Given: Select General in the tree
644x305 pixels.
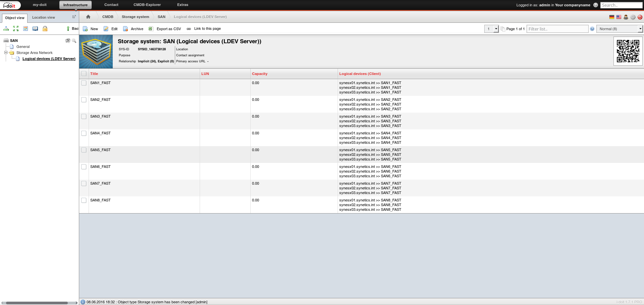Looking at the screenshot, I should [x=23, y=47].
